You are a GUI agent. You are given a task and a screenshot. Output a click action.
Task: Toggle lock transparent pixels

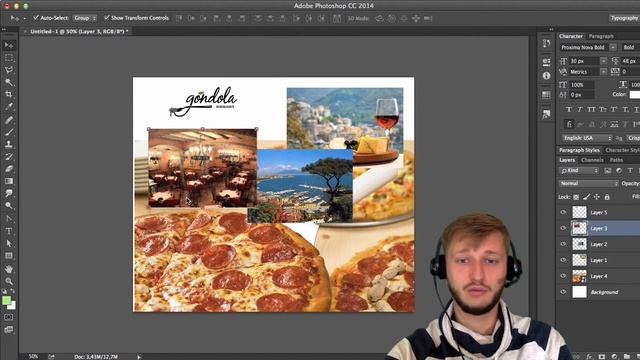tap(576, 197)
